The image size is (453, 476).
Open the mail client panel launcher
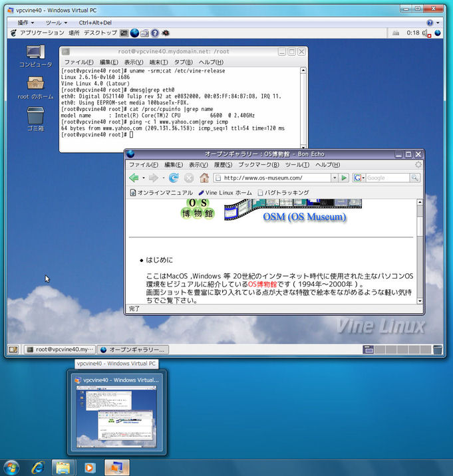pos(144,33)
